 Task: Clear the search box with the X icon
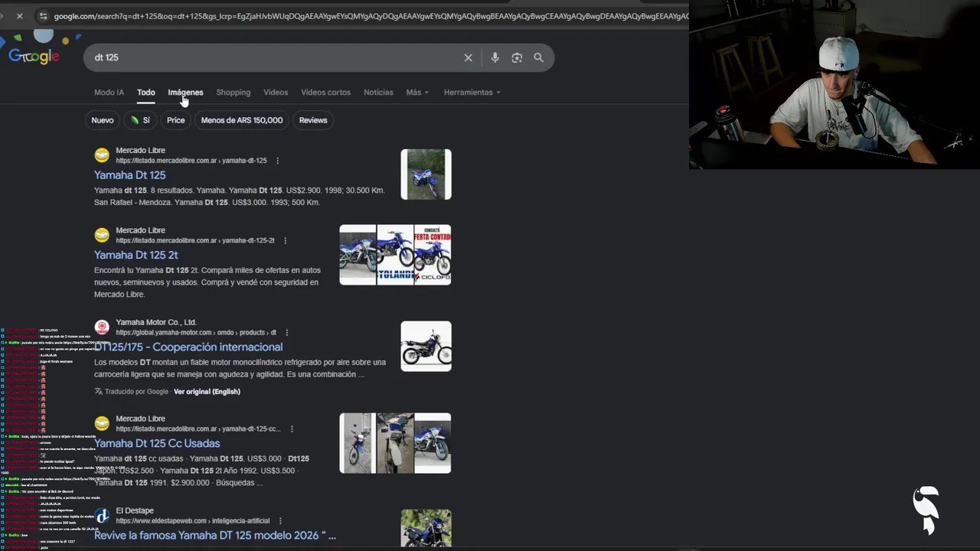click(468, 57)
